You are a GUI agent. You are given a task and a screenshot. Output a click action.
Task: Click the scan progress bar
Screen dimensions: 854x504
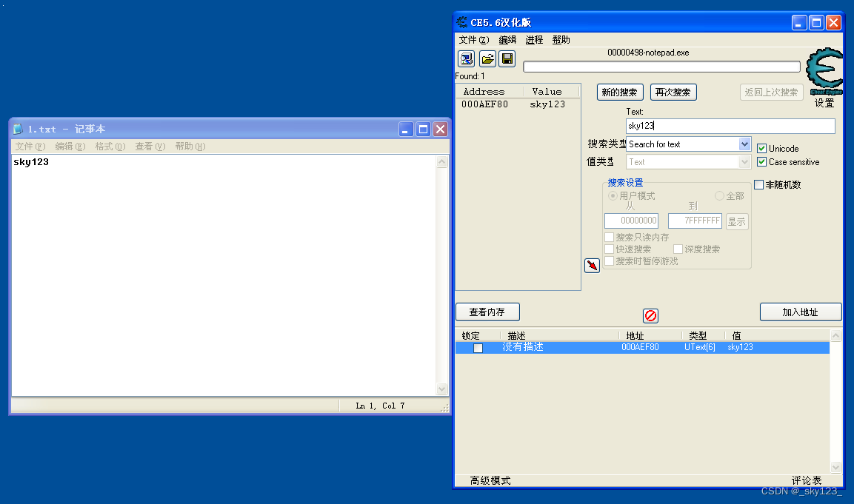[x=661, y=67]
